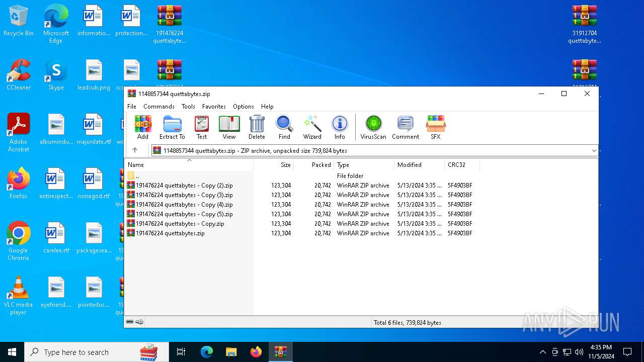Open the Wizard tool
644x362 pixels.
click(x=312, y=127)
